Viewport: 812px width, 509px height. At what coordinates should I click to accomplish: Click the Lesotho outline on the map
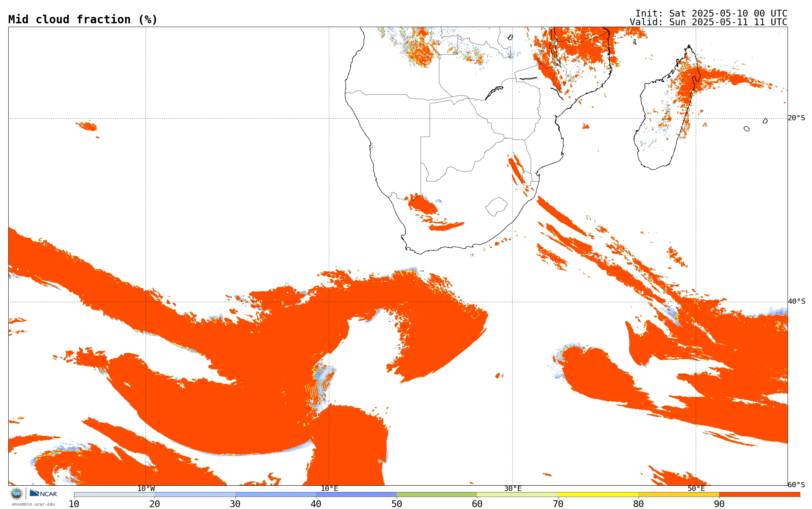point(496,206)
